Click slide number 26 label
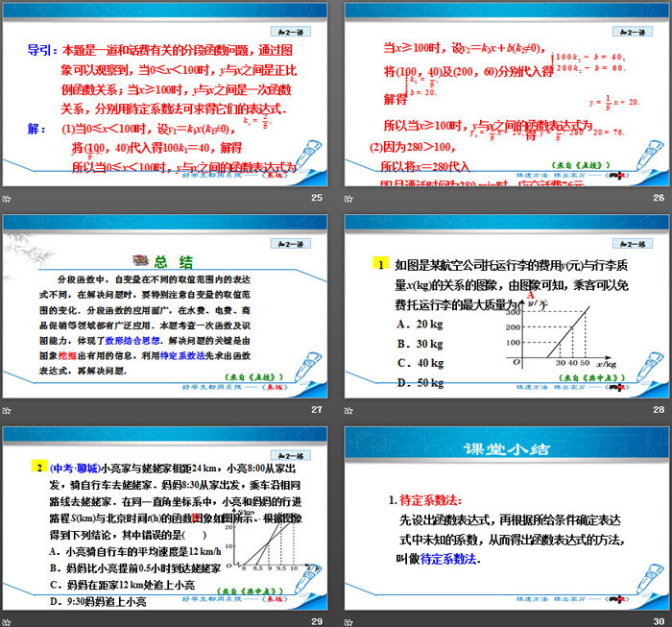 pyautogui.click(x=659, y=198)
